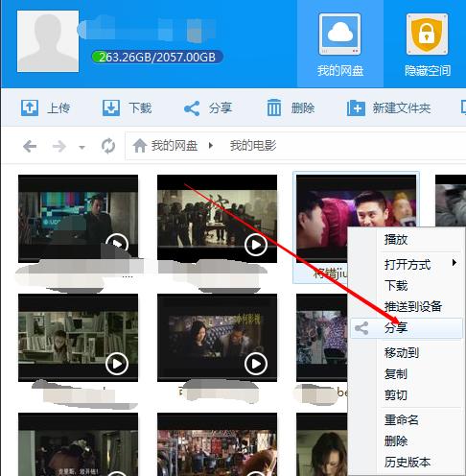The width and height of the screenshot is (466, 476).
Task: Open the navigation history dropdown arrow
Action: pos(82,147)
